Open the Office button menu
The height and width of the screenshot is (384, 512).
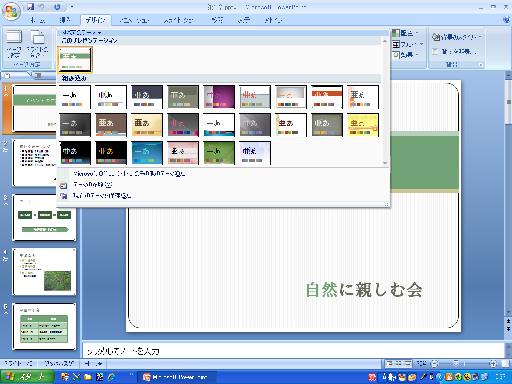coord(11,11)
